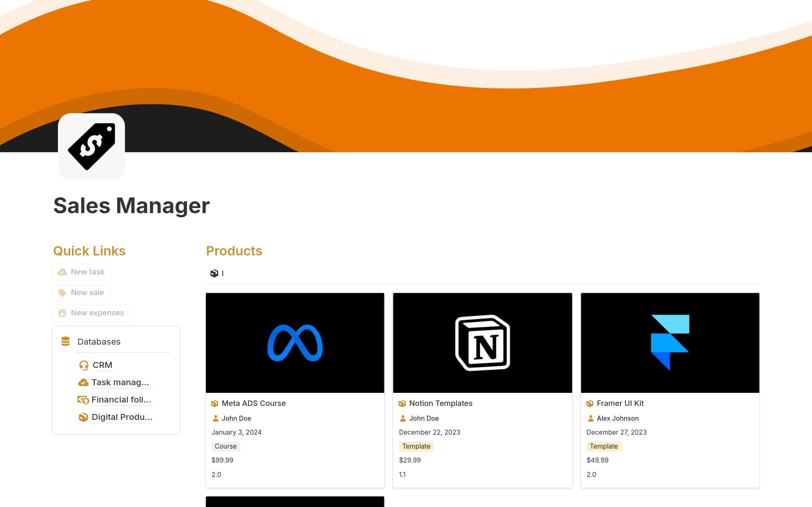Click the headset icon next to CRM
The width and height of the screenshot is (812, 507).
[x=83, y=365]
